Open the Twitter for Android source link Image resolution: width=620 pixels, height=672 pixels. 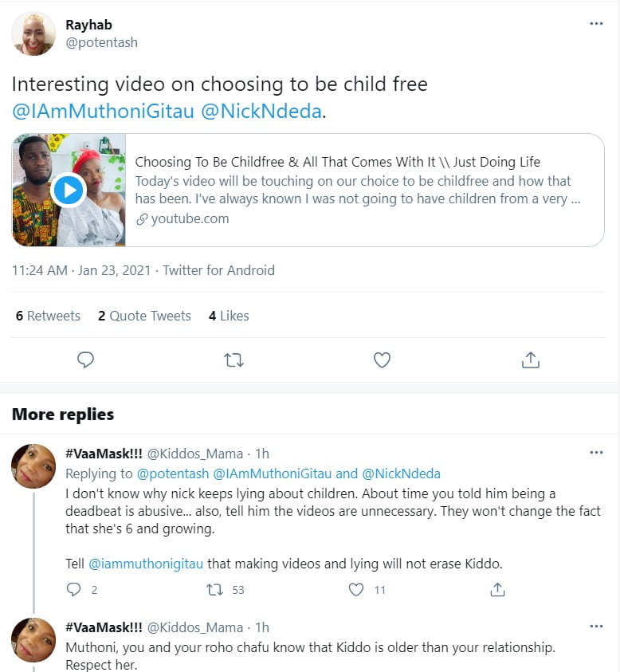pyautogui.click(x=218, y=270)
